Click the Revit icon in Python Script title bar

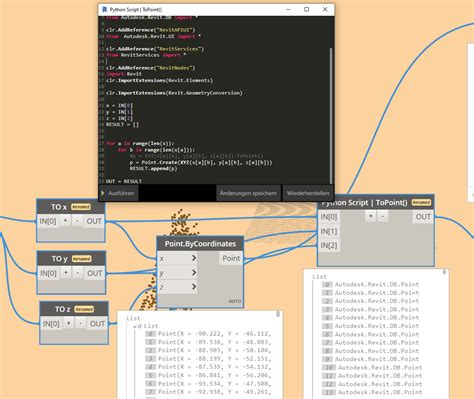[x=105, y=9]
